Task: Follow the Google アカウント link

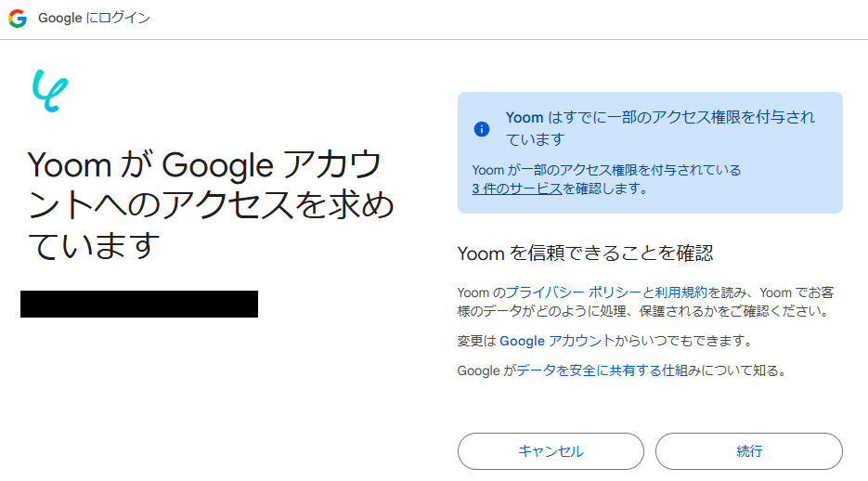Action: (556, 341)
